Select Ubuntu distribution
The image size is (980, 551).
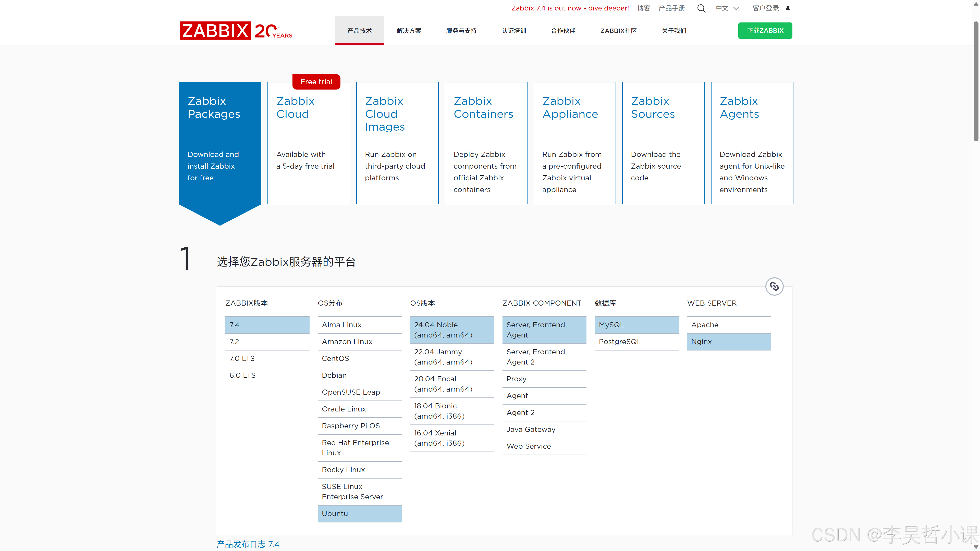(360, 514)
